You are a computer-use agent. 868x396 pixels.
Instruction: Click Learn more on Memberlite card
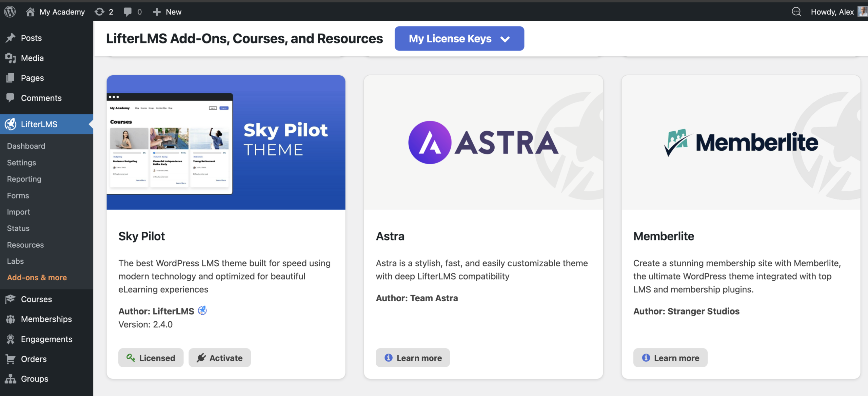tap(670, 358)
